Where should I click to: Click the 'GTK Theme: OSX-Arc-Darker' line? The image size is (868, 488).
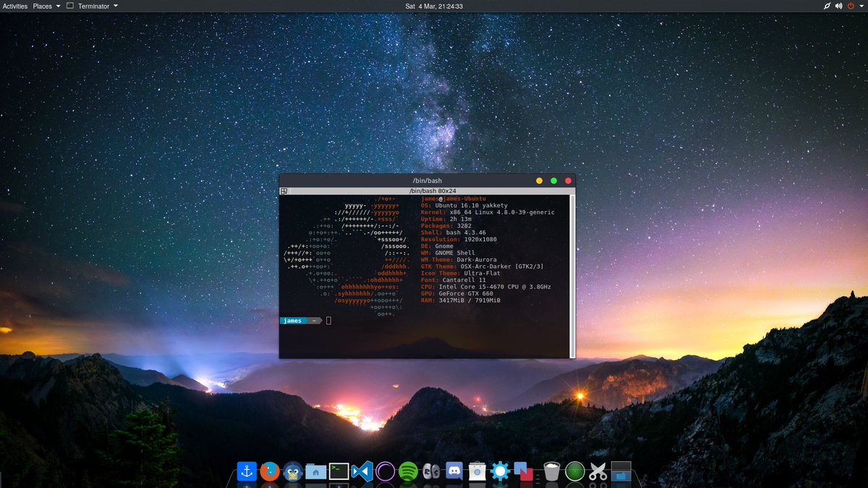point(482,266)
